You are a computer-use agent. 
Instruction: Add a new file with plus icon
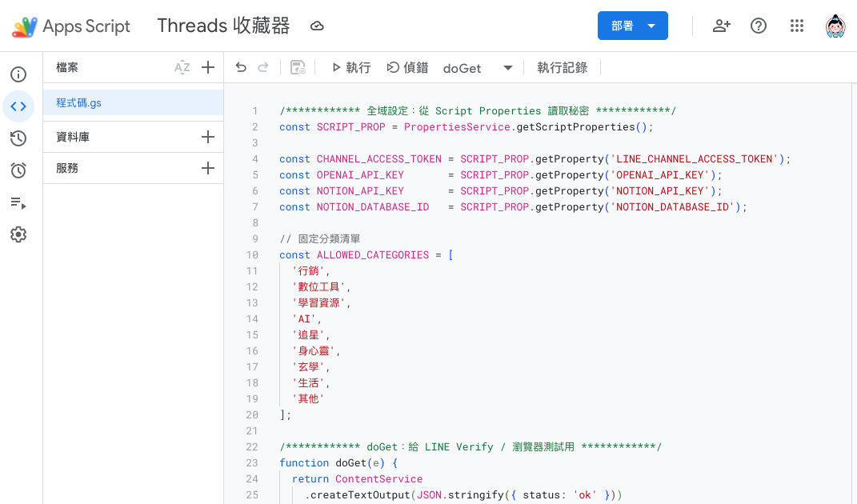point(208,68)
